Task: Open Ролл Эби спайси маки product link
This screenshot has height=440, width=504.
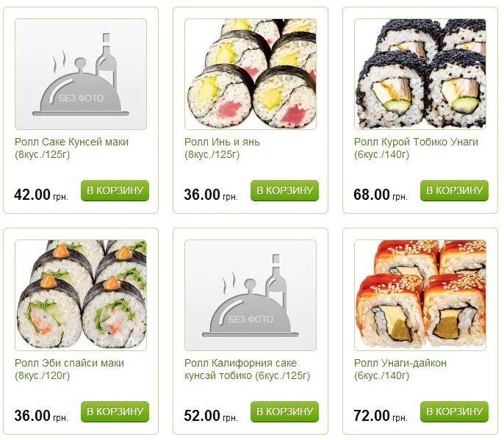Action: (x=69, y=369)
